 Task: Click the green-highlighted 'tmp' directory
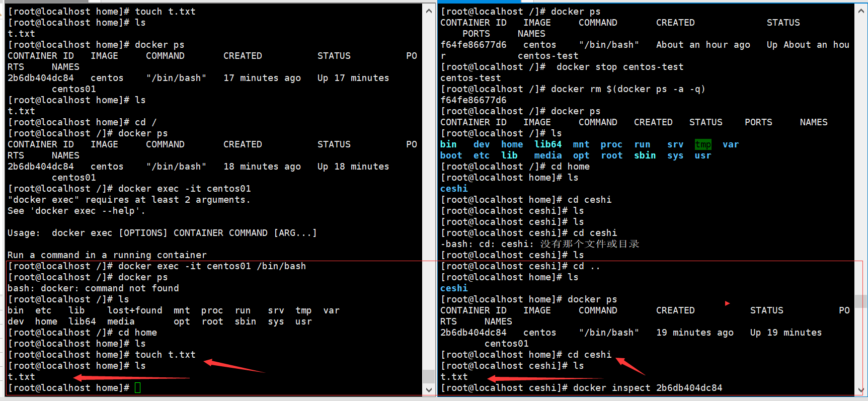tap(703, 144)
